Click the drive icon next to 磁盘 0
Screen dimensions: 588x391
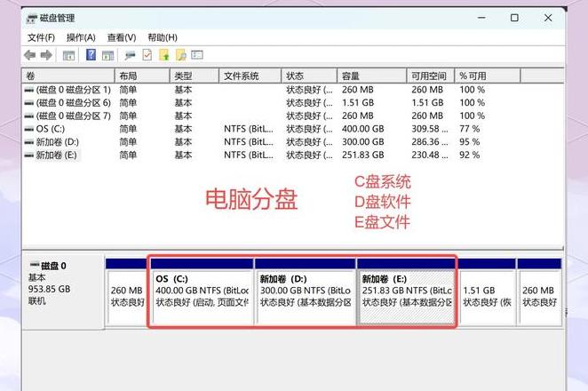[35, 265]
